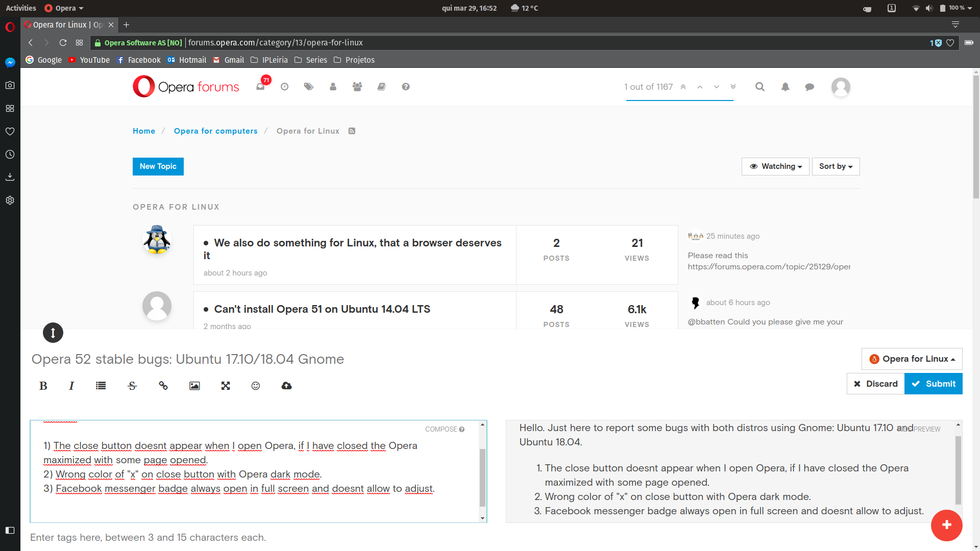Open user profile avatar menu
The width and height of the screenshot is (980, 551).
(841, 87)
